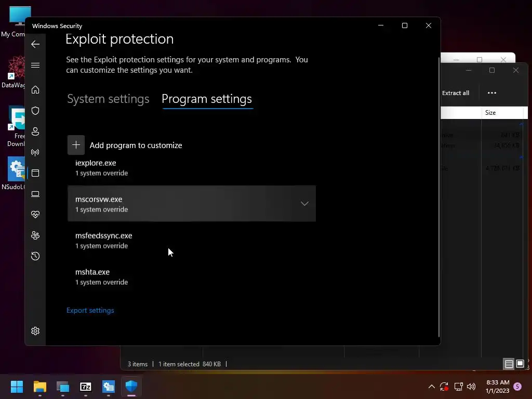Select the msfeedssync.exe program entry
The width and height of the screenshot is (532, 399).
191,240
